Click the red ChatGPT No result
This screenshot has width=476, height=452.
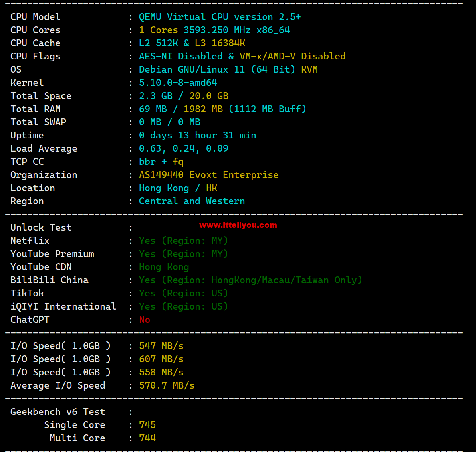click(x=145, y=320)
